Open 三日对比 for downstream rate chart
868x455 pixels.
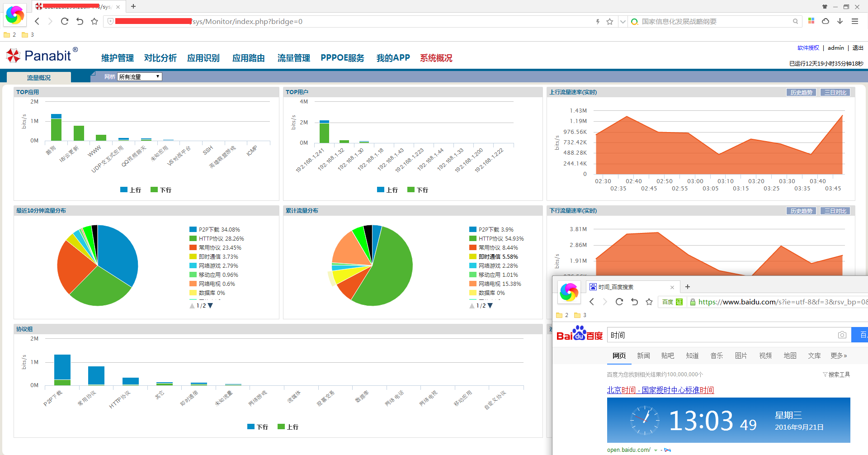coord(835,211)
